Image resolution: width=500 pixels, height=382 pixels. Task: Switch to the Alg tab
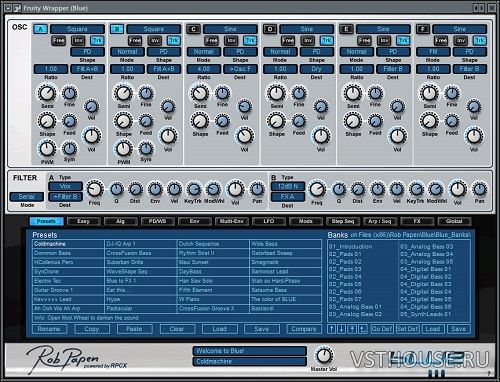click(120, 221)
